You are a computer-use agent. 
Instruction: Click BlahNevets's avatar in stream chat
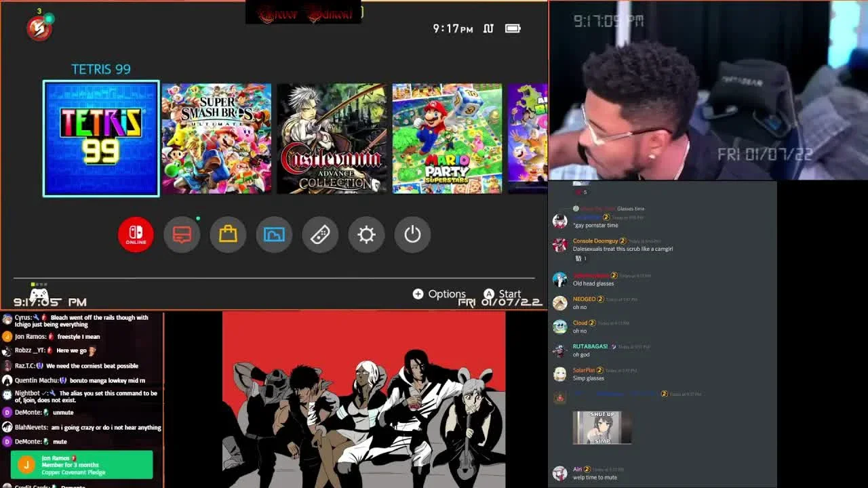(x=7, y=427)
